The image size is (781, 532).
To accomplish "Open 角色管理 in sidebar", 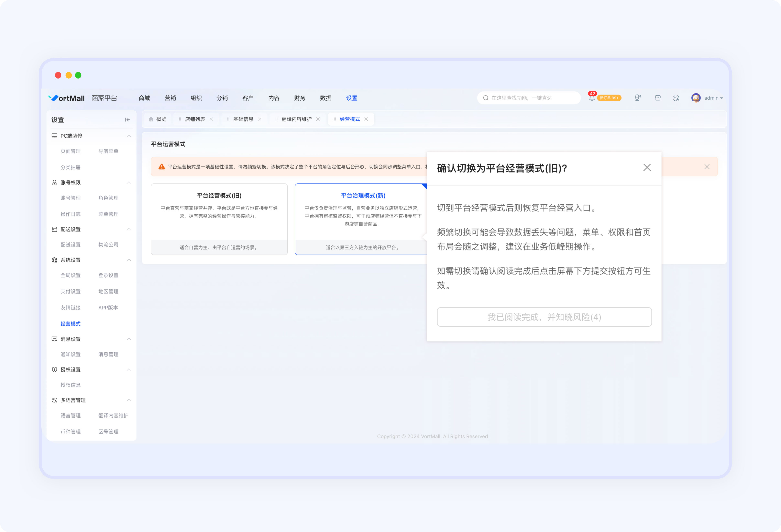I will 108,198.
